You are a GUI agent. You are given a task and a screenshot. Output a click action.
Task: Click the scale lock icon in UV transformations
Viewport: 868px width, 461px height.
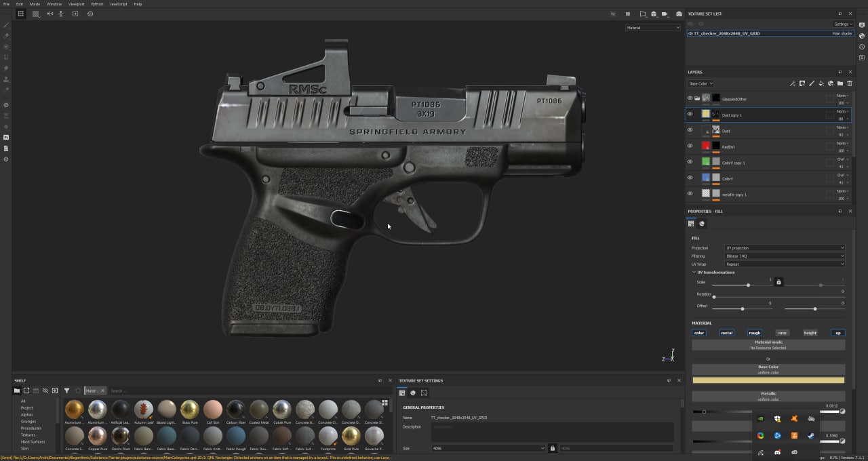[778, 281]
